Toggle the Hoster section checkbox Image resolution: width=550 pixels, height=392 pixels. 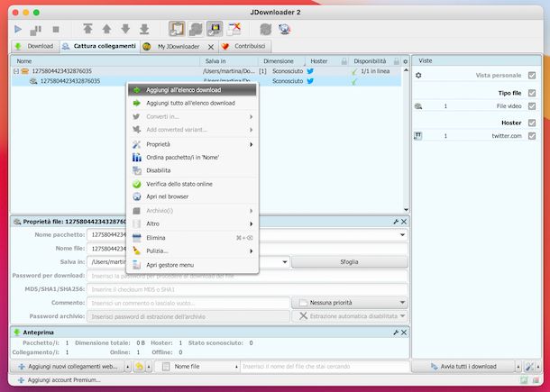(x=532, y=123)
